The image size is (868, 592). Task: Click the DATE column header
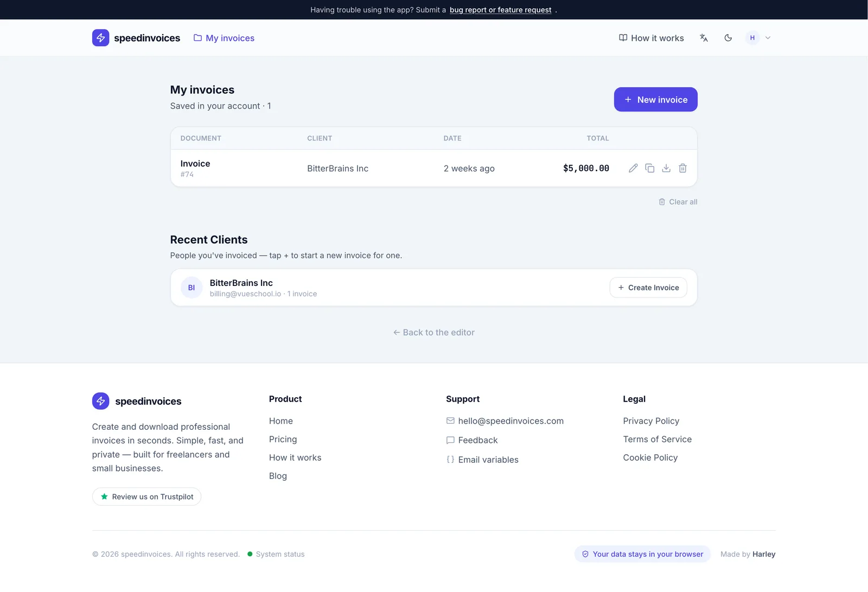click(x=452, y=138)
